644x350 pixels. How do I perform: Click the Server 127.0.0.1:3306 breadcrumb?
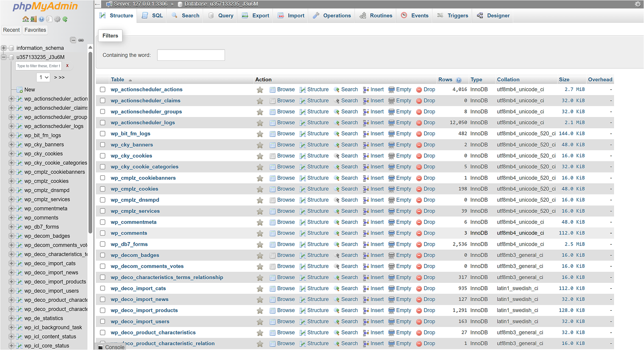coord(140,4)
